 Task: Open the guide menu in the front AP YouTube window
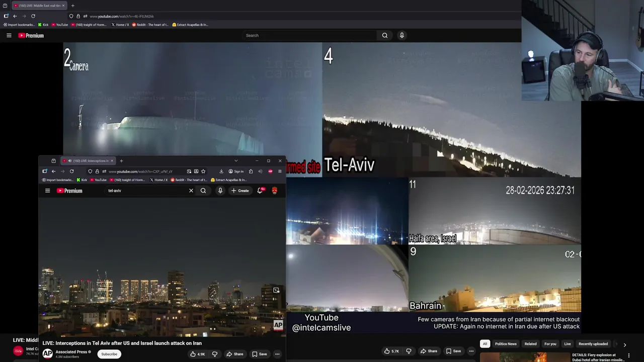[x=48, y=191]
